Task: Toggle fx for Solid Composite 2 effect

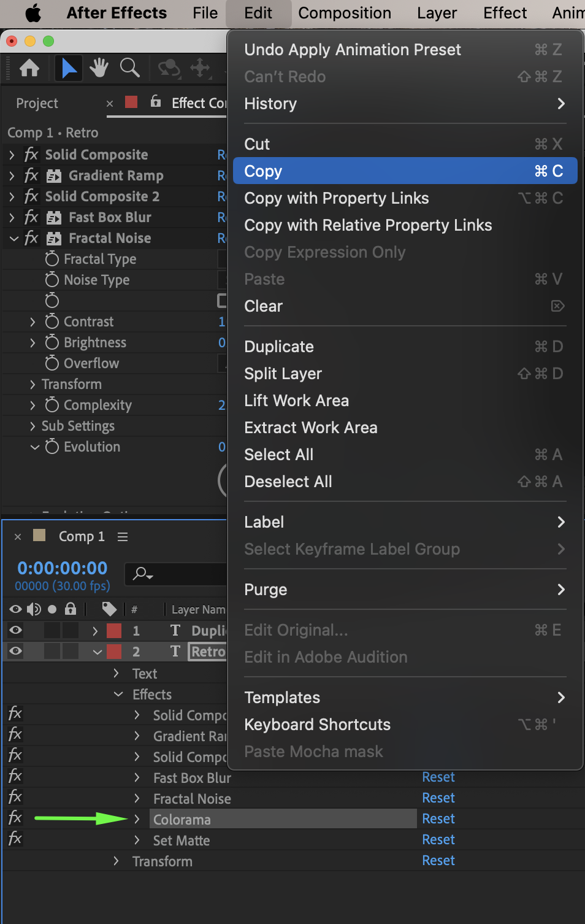Action: click(x=31, y=196)
